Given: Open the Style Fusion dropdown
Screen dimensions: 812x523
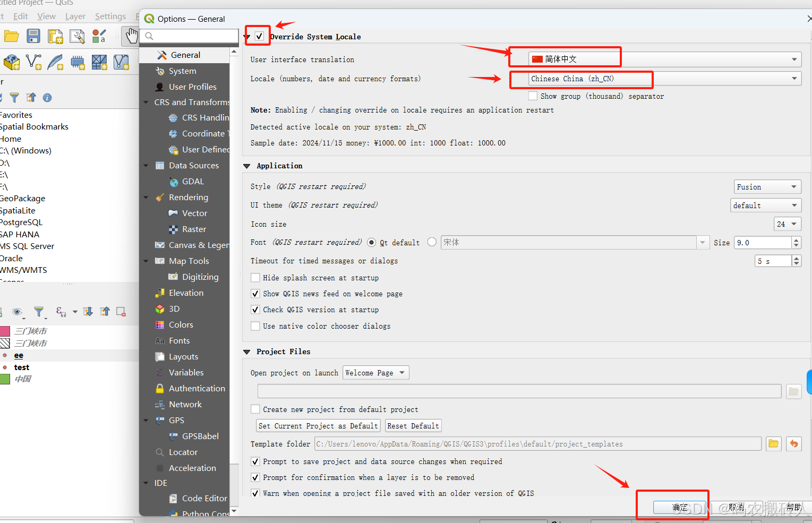Looking at the screenshot, I should [x=767, y=187].
